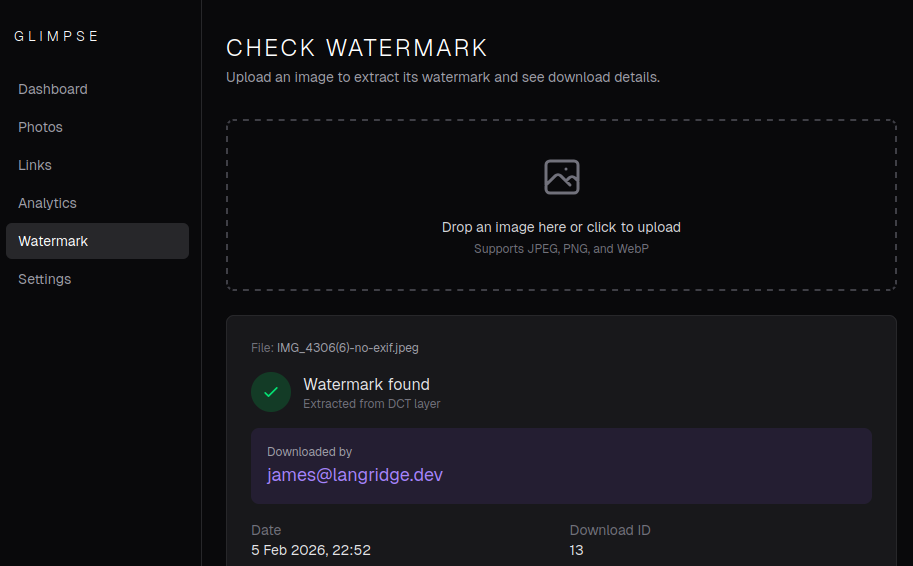Click the 'Downloaded by' label
The image size is (913, 566).
[x=309, y=452]
